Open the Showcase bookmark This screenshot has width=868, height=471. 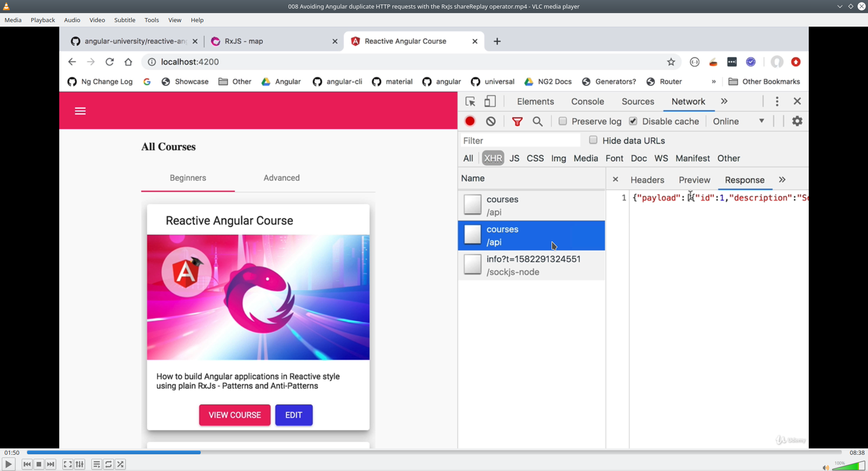(x=185, y=82)
